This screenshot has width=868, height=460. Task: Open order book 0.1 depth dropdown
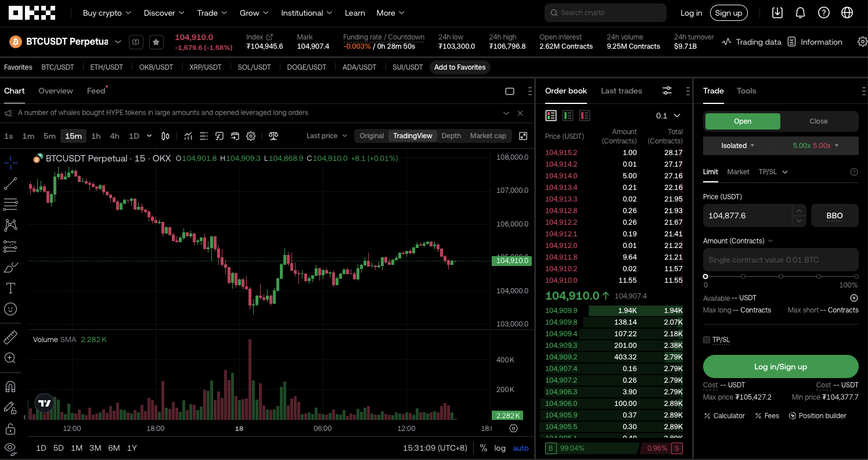(x=668, y=116)
